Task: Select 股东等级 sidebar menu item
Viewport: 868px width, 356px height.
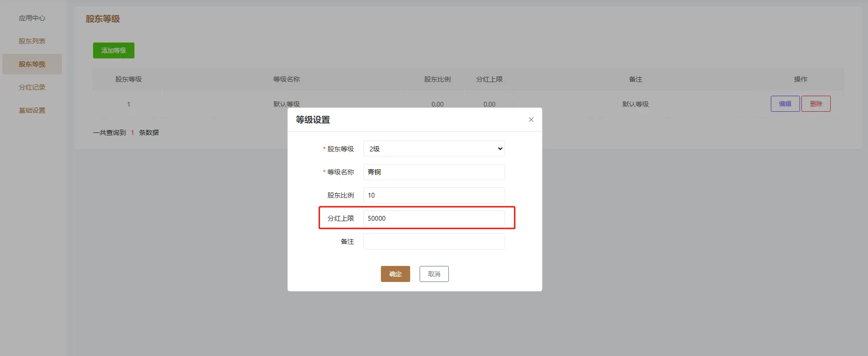Action: click(x=32, y=64)
